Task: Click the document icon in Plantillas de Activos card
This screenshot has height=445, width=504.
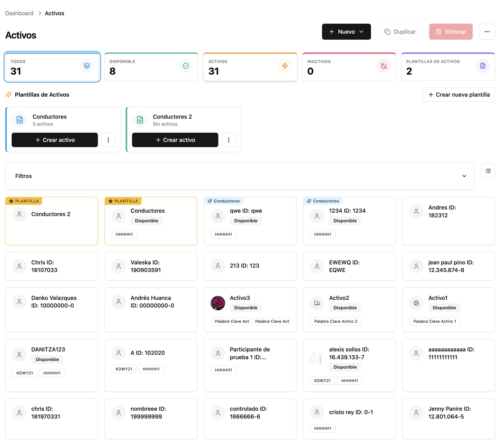Action: click(483, 66)
